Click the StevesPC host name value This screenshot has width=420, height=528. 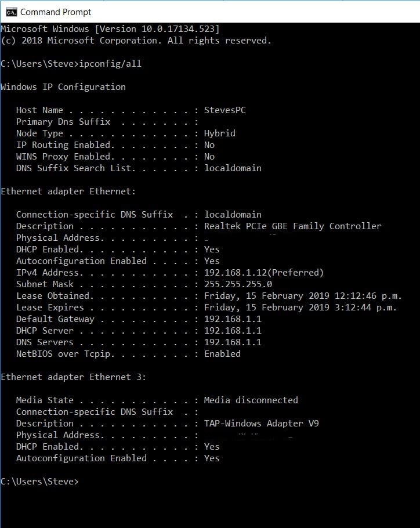225,110
